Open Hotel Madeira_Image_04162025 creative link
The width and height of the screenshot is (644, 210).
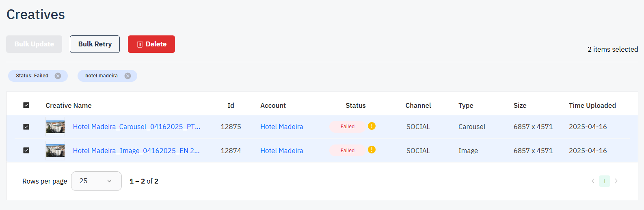pos(136,151)
